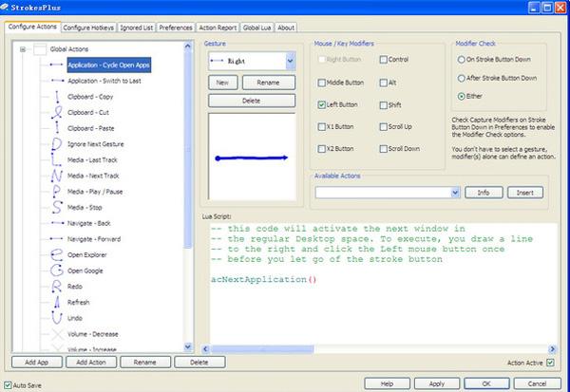Enable the X1 Button checkbox
This screenshot has width=570, height=392.
(x=321, y=127)
